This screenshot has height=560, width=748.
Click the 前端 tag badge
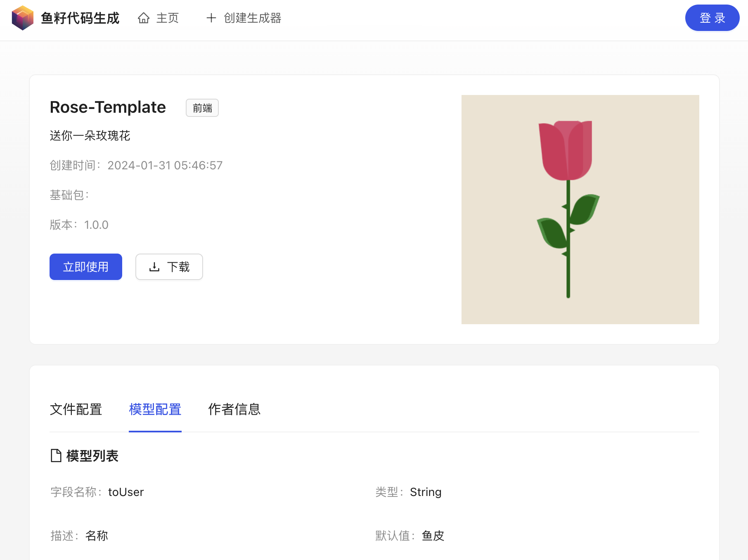coord(202,108)
